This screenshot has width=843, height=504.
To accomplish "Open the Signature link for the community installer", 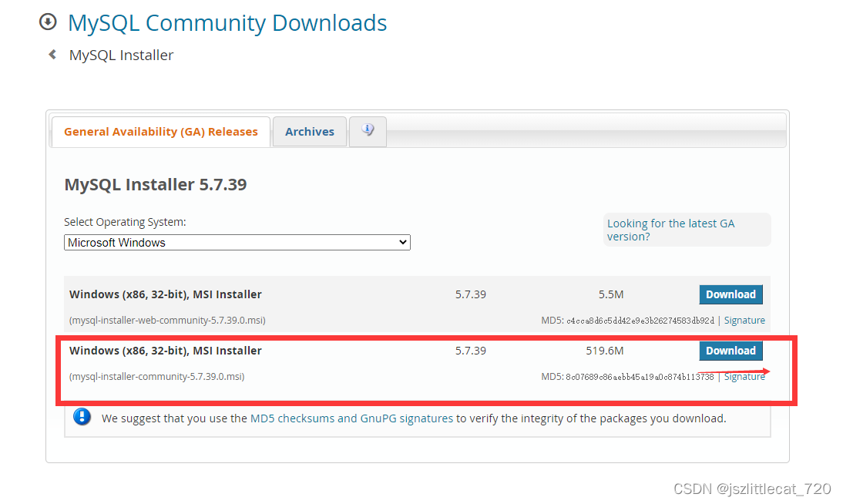I will click(744, 376).
